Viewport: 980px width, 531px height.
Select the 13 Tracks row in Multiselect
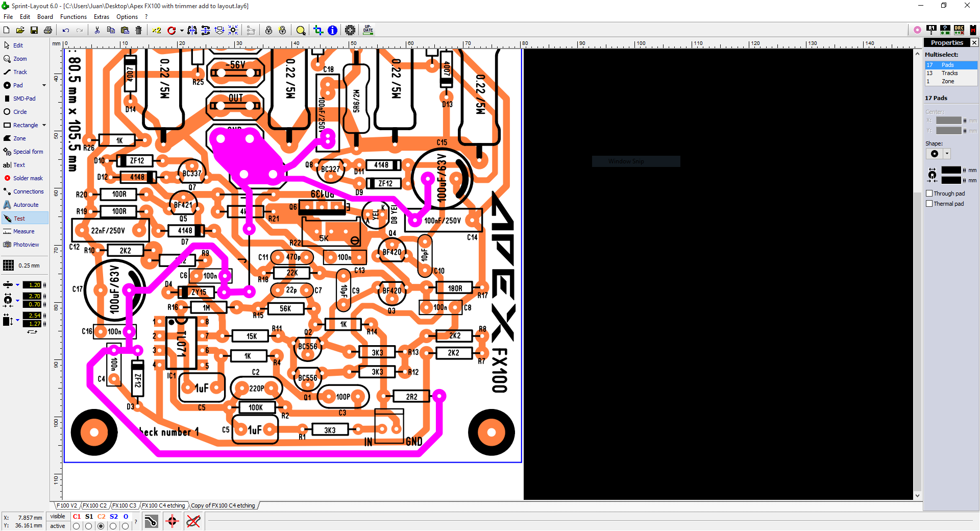[x=951, y=73]
